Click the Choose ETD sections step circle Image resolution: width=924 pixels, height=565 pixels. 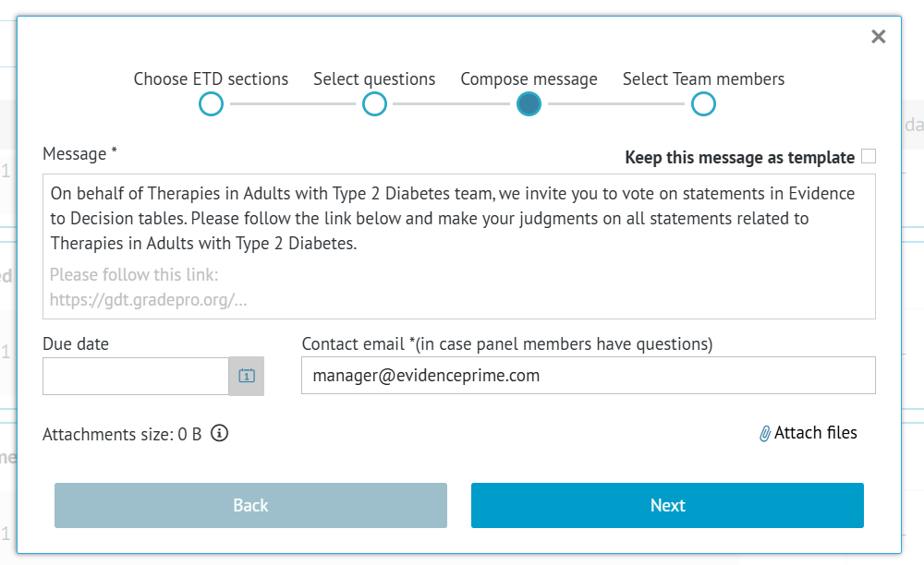click(211, 104)
